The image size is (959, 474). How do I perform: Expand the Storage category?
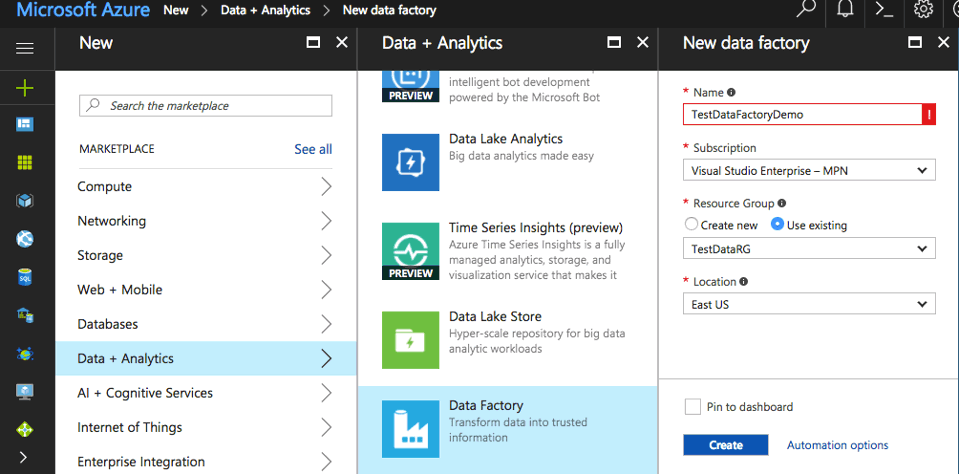coord(206,255)
